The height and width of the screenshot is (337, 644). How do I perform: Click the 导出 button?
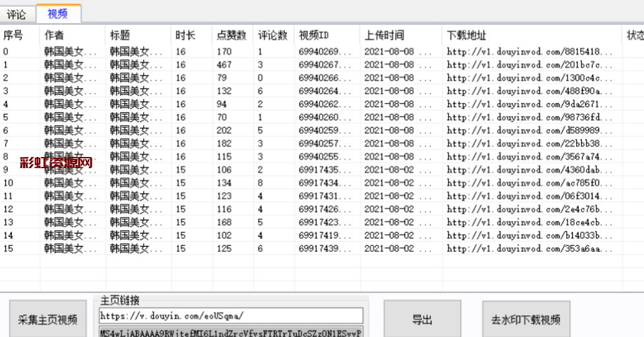(422, 320)
